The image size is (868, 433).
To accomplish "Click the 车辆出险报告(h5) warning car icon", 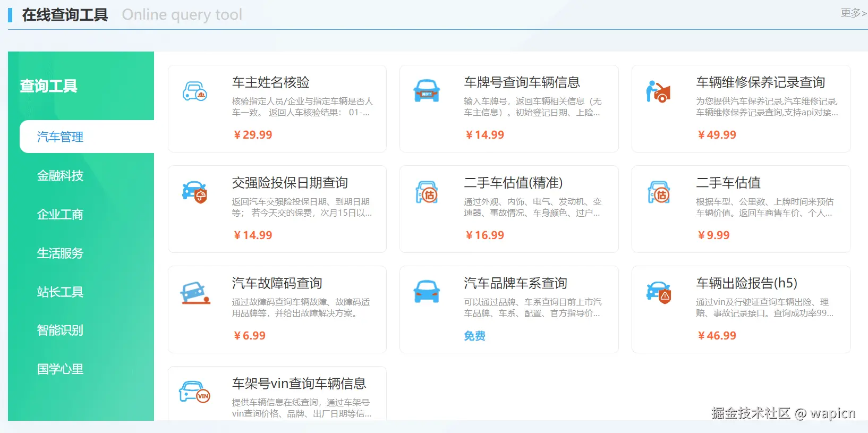I will point(659,292).
